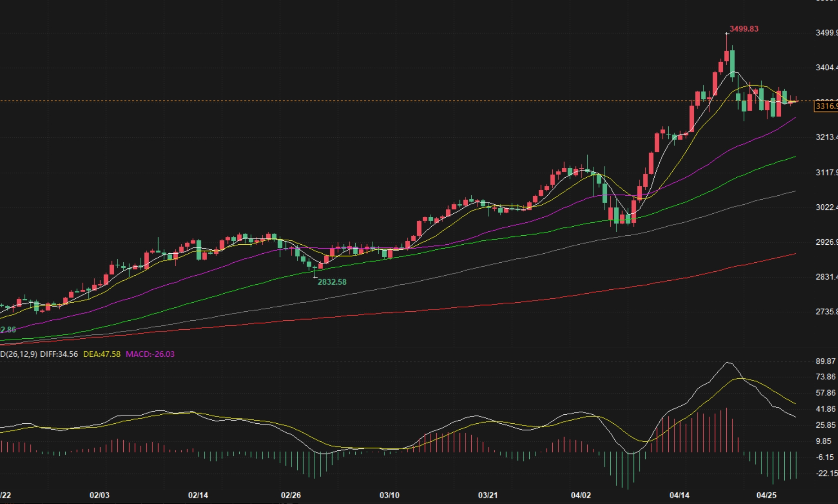Click the 2735.8 price axis value
838x504 pixels.
[826, 312]
